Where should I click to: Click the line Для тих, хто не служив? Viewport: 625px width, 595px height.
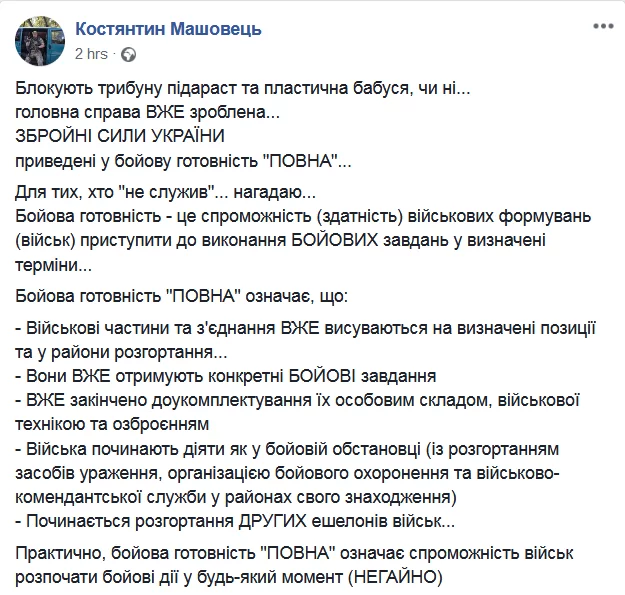165,192
